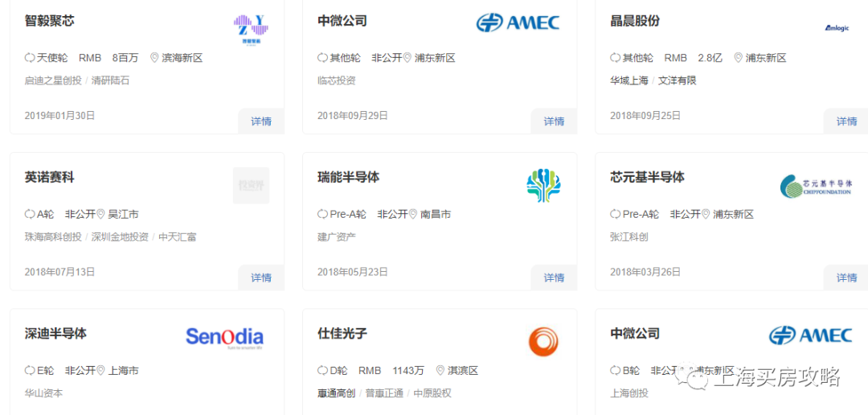Click location pin beside 上海市

point(100,370)
